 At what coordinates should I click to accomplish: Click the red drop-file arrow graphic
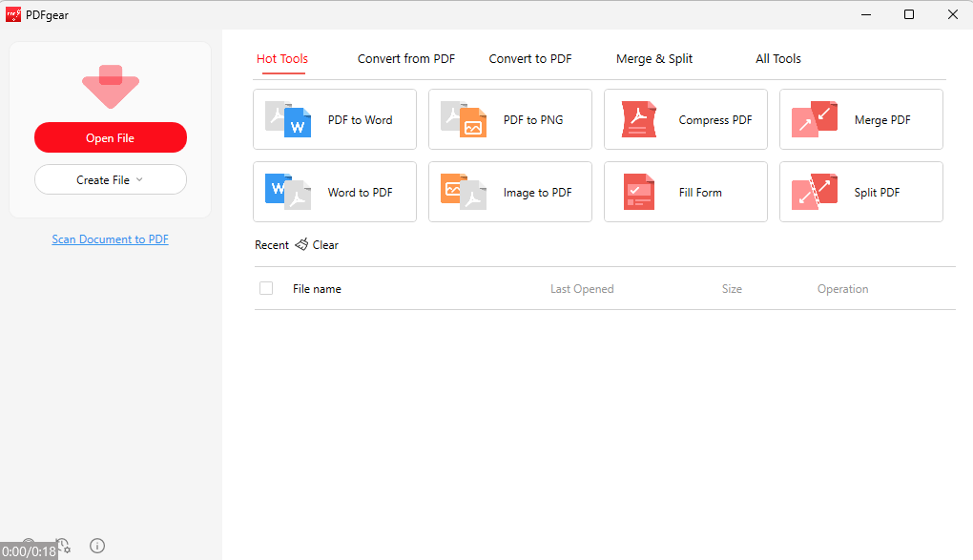pos(111,87)
